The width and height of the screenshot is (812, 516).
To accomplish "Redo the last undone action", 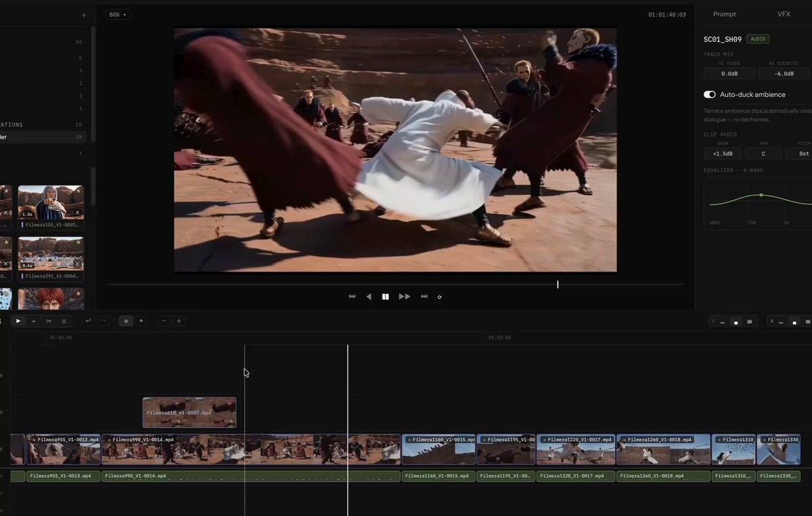I will [103, 321].
